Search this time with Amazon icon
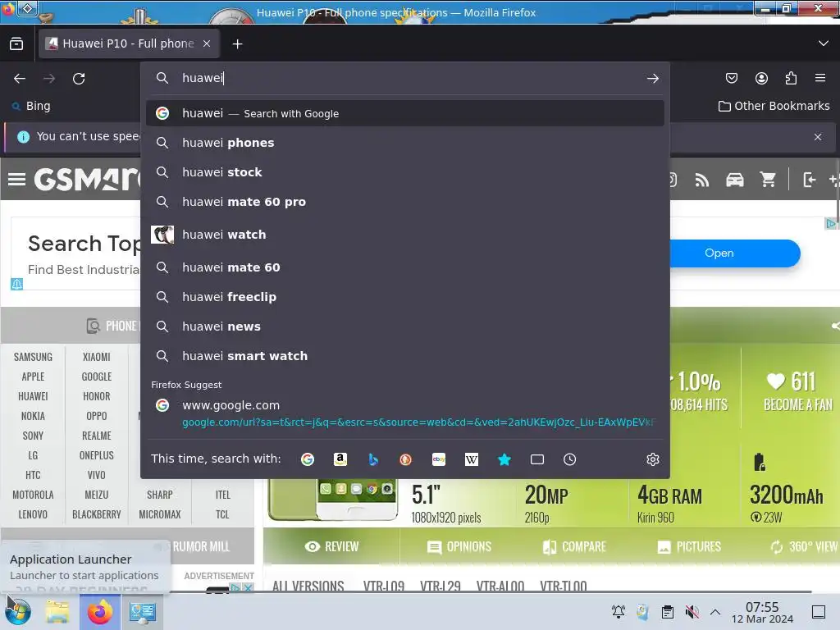Screen dimensions: 840x630 pos(340,459)
